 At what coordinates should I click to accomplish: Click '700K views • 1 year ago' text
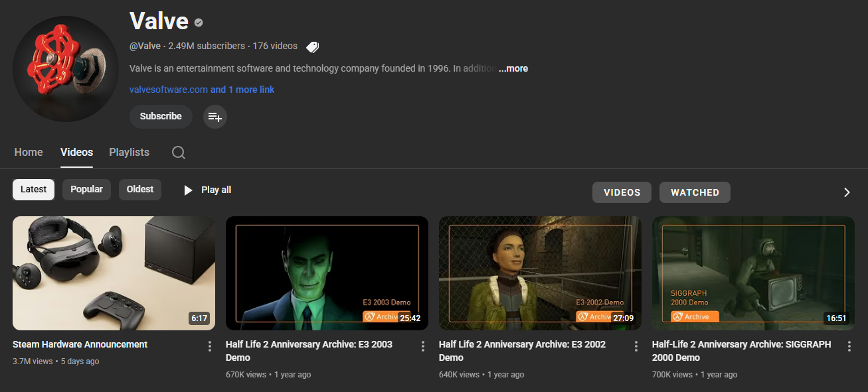click(695, 375)
